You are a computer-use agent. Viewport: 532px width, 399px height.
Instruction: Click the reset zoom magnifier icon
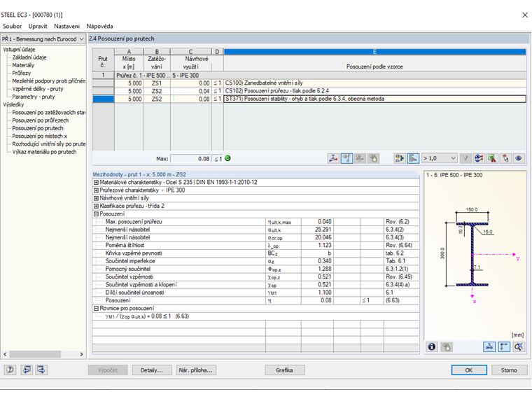519,346
